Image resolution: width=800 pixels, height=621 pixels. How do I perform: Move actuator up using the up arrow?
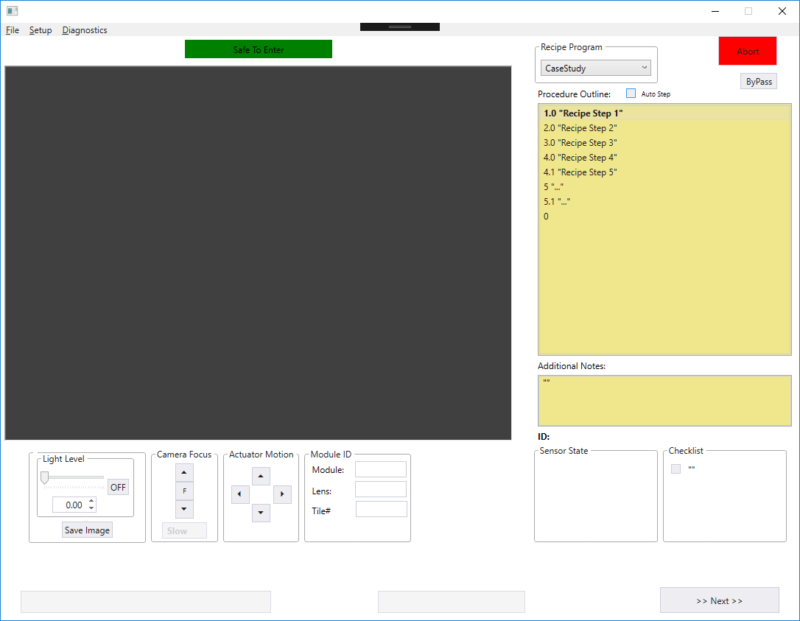click(261, 474)
